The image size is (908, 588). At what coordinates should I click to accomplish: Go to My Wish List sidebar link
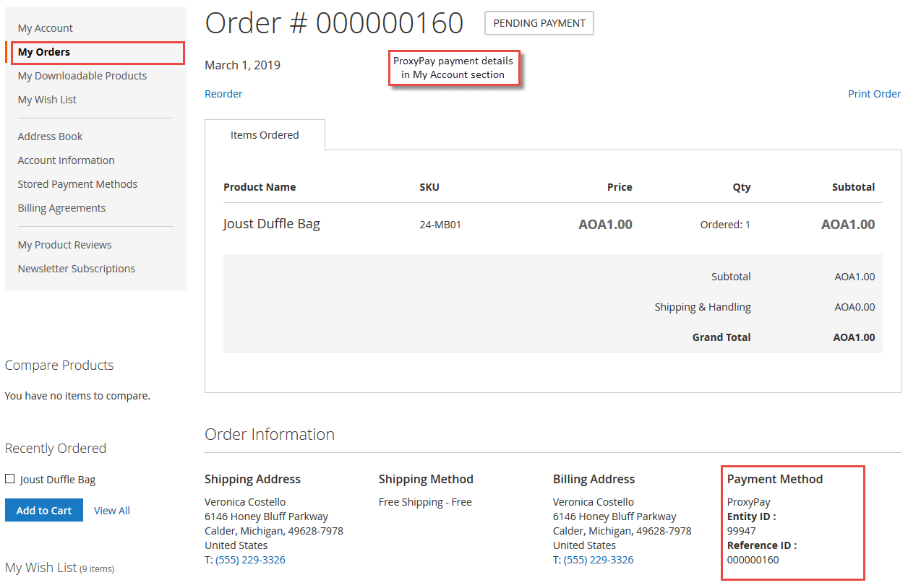(x=47, y=100)
